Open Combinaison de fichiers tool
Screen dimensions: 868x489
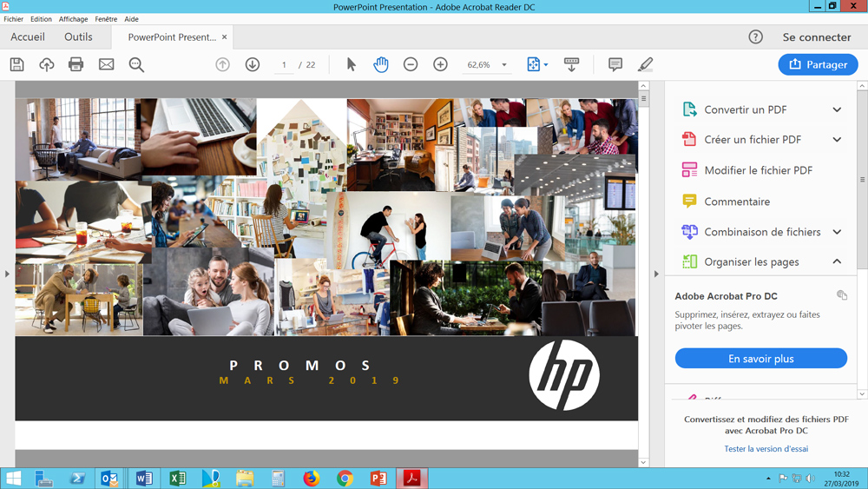pyautogui.click(x=762, y=232)
